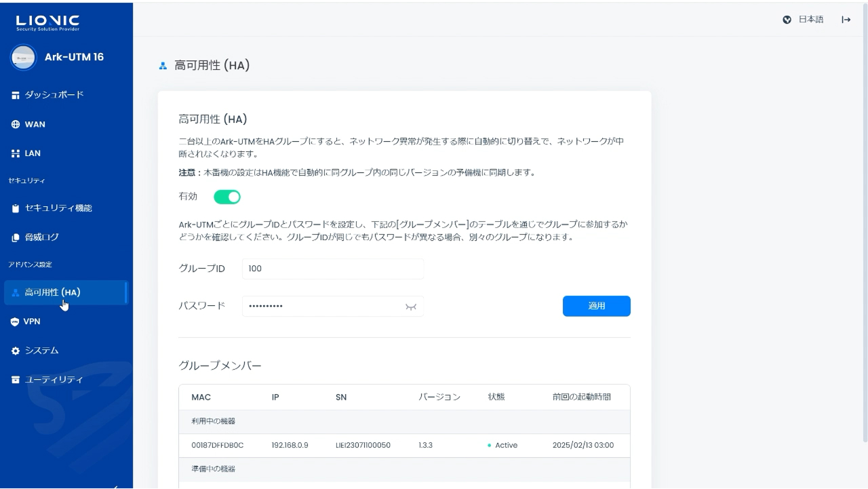Collapse the sidebar using bottom chevron
868x489 pixels.
[115, 484]
